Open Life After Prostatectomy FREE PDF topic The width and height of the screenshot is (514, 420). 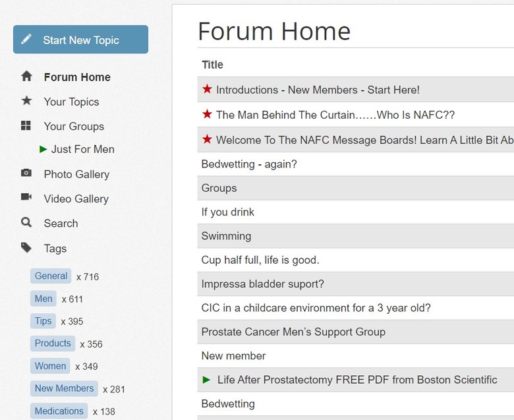(357, 380)
